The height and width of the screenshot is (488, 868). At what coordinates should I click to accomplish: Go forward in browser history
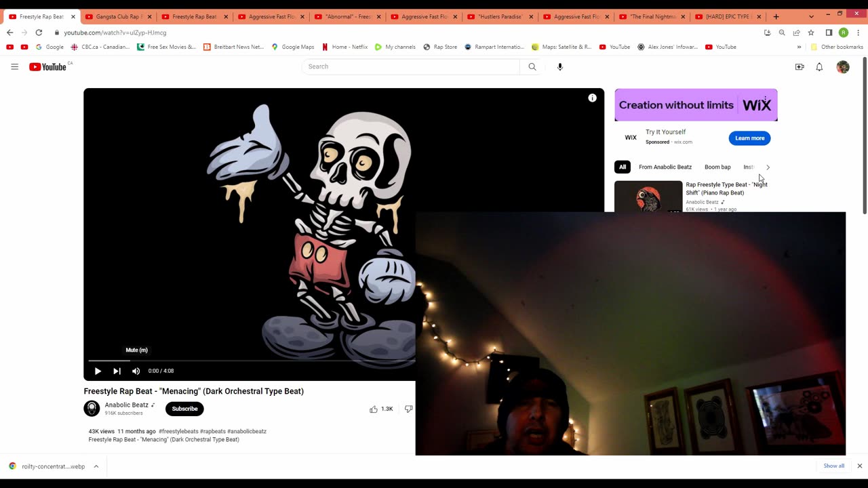coord(24,33)
